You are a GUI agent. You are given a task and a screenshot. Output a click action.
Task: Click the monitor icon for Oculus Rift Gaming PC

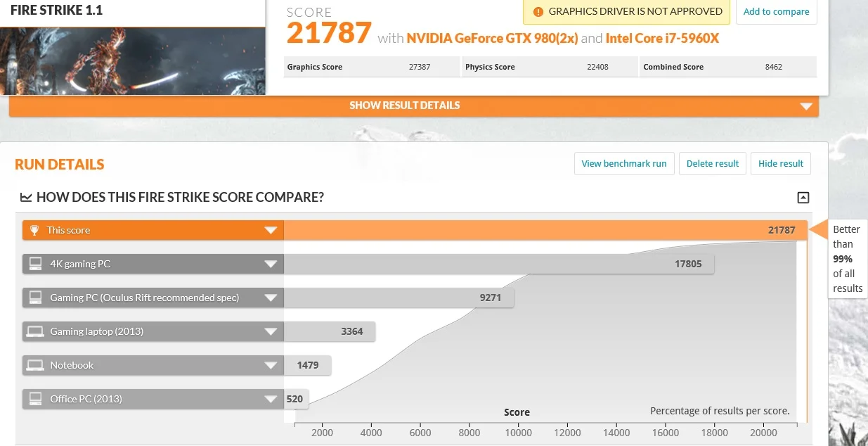tap(34, 298)
